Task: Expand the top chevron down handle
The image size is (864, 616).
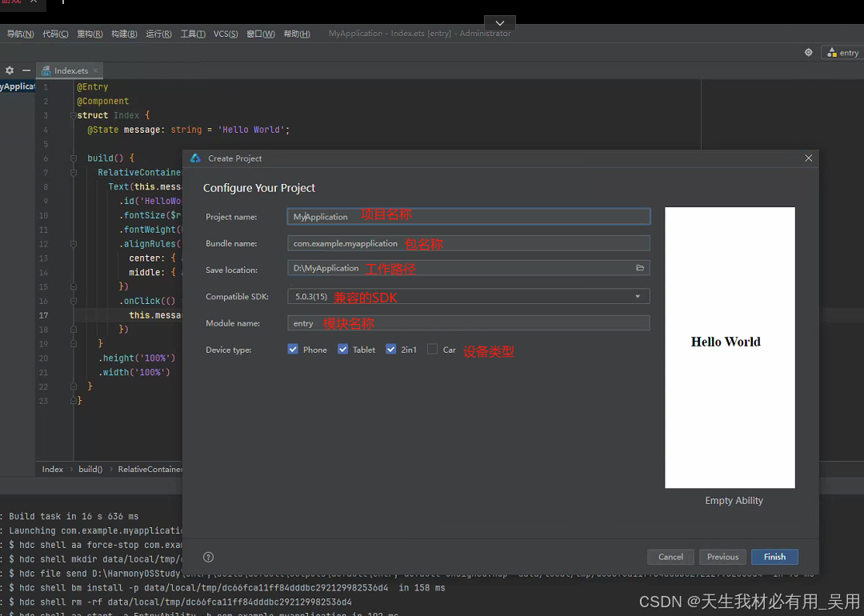Action: click(x=500, y=22)
